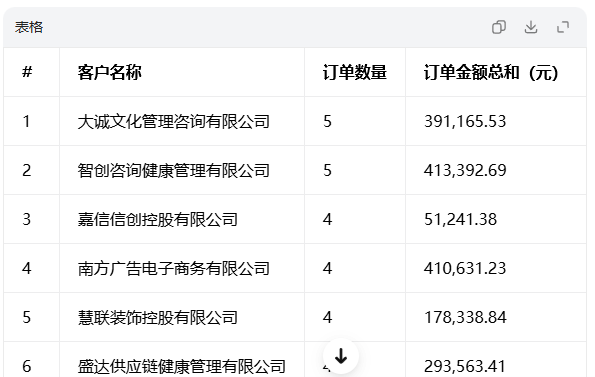Click order count 4 for 南方广告电子商务
Screen dimensions: 595x377
pos(327,268)
